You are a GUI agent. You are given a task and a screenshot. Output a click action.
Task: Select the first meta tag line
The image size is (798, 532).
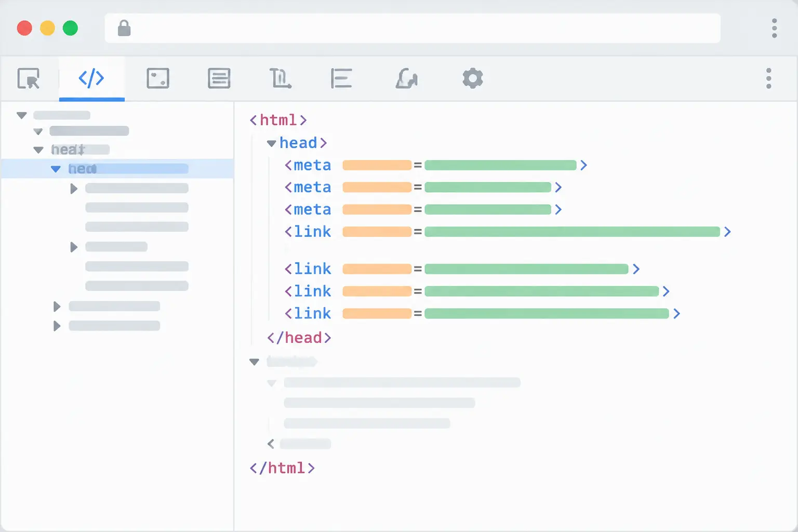point(436,165)
